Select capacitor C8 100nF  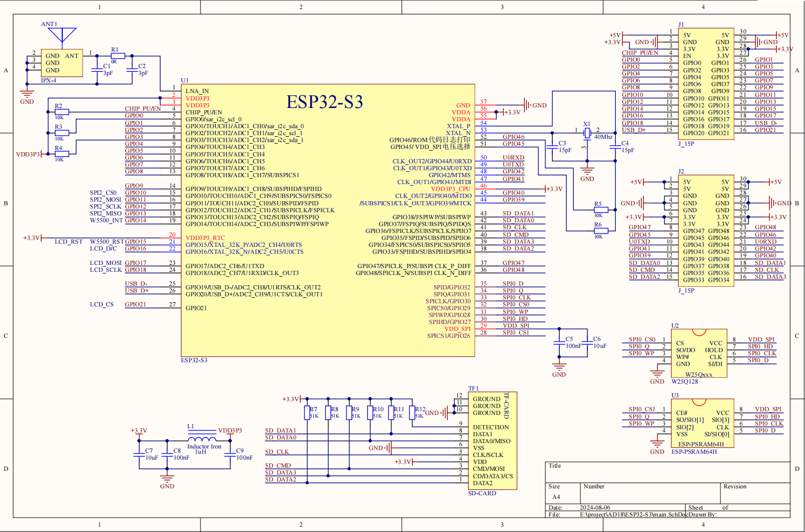coord(167,454)
